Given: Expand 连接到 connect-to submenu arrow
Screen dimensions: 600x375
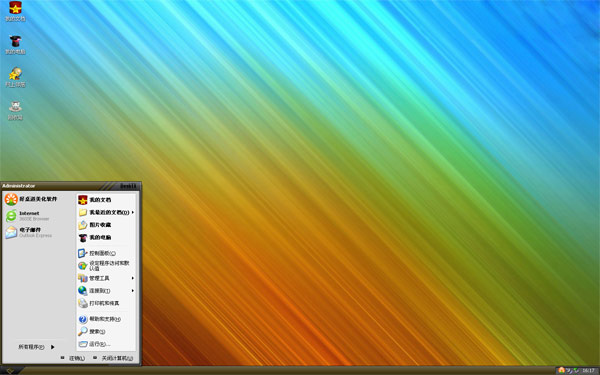Looking at the screenshot, I should 133,291.
